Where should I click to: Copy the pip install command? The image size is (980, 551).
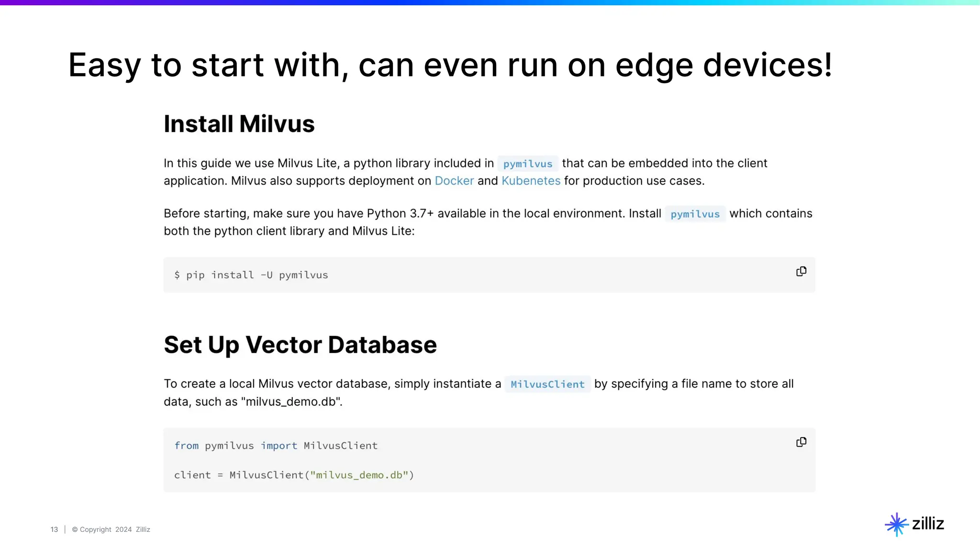[801, 272]
